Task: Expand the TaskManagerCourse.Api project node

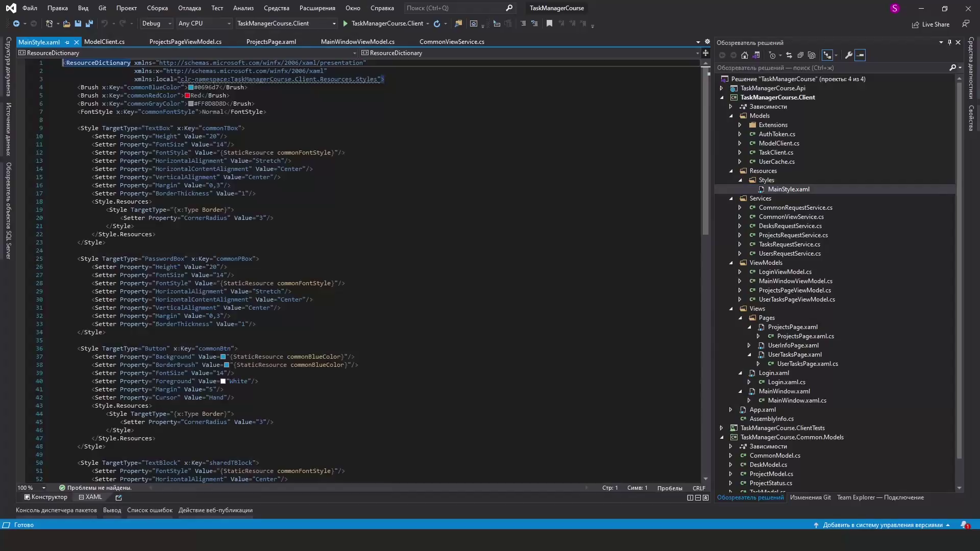Action: [722, 88]
